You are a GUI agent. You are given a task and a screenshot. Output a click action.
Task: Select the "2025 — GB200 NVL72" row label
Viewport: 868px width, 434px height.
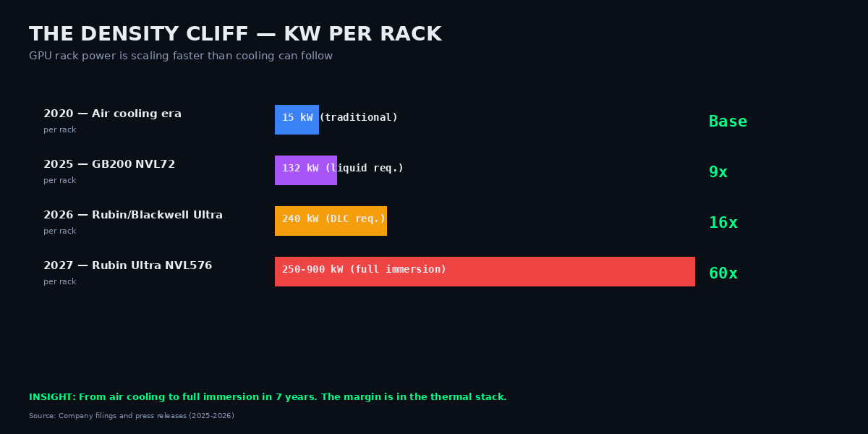click(109, 165)
